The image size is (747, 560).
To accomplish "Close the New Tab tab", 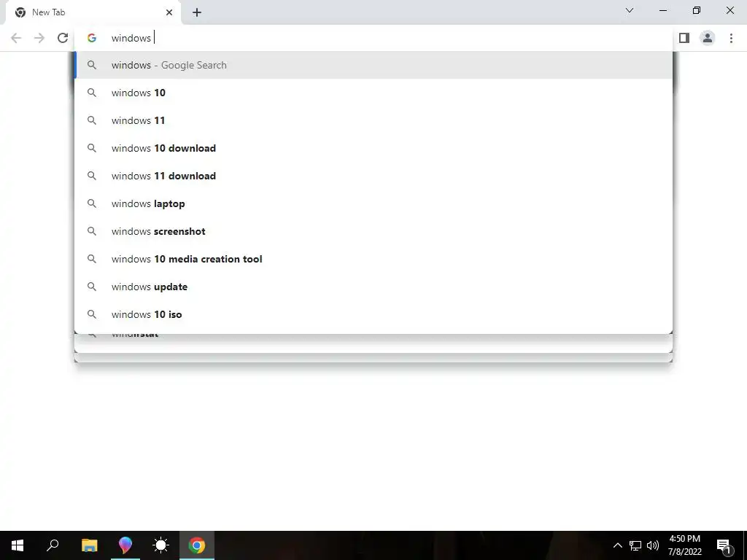I will point(169,12).
